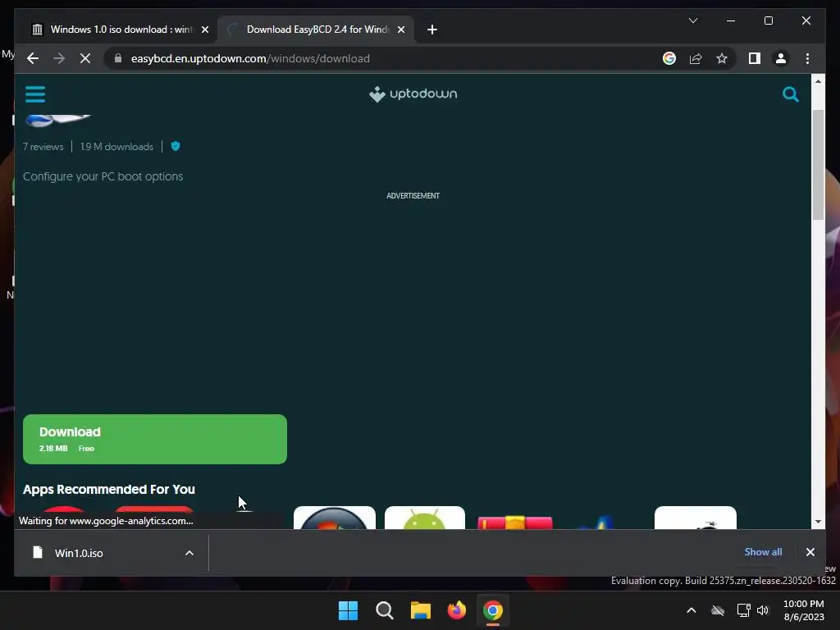
Task: Click the browser forward arrow
Action: [x=59, y=58]
